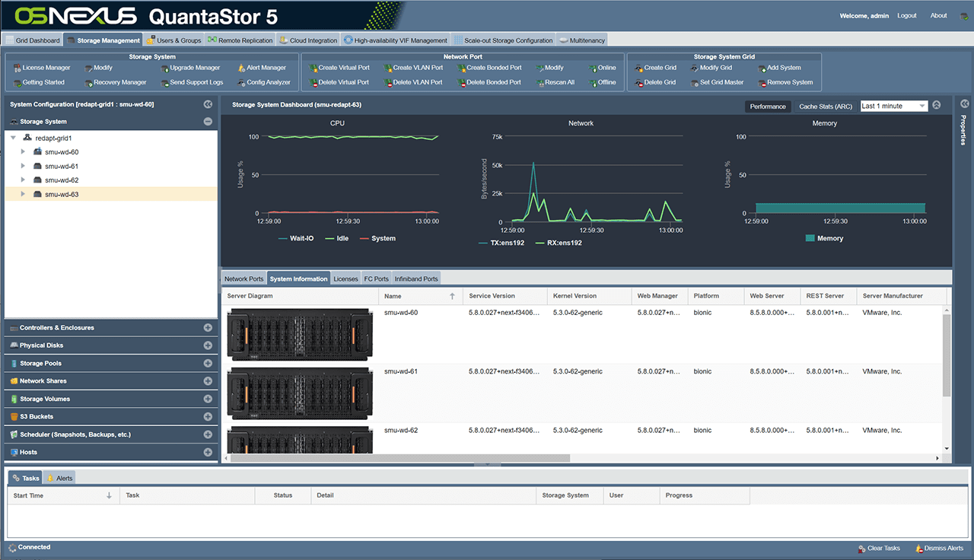The image size is (974, 560).
Task: Switch to the Users & Groups tab
Action: pos(173,40)
